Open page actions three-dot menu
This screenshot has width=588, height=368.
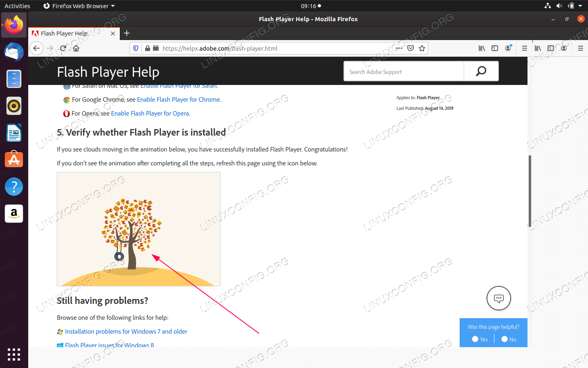(x=399, y=48)
